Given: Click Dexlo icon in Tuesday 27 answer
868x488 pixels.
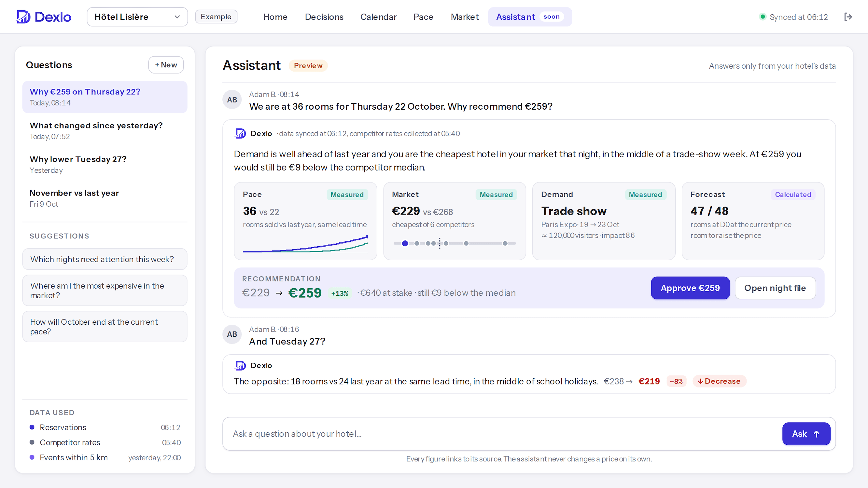Looking at the screenshot, I should coord(240,365).
